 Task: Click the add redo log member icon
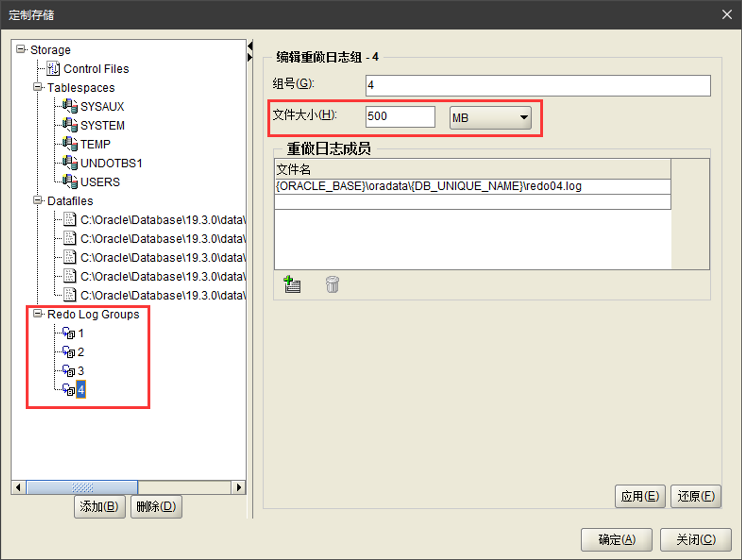(292, 284)
